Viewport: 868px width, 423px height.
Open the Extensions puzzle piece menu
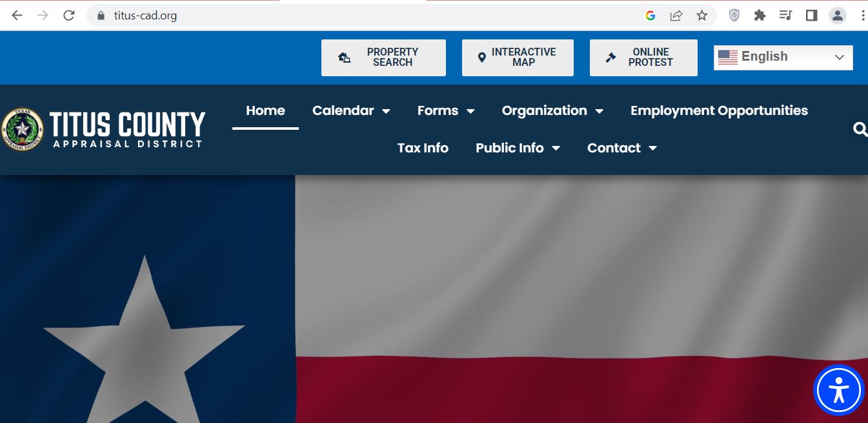[760, 15]
